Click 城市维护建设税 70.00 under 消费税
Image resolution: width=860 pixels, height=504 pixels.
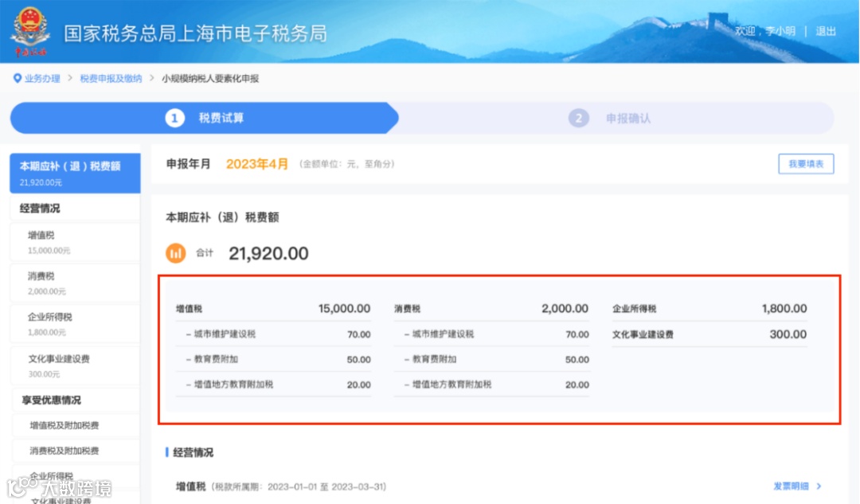[491, 334]
